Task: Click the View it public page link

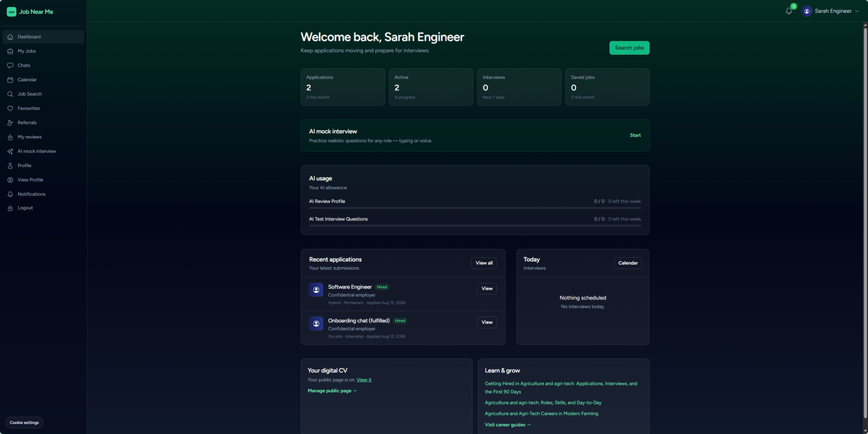Action: point(364,380)
